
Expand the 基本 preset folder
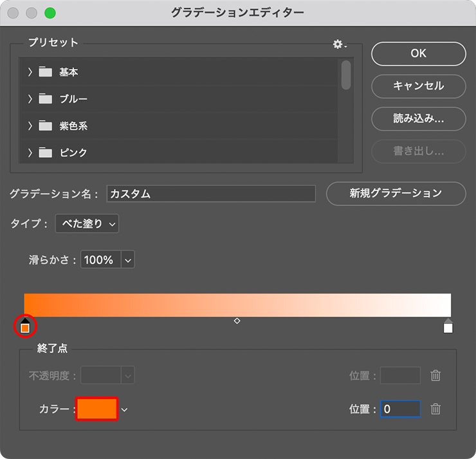click(30, 72)
